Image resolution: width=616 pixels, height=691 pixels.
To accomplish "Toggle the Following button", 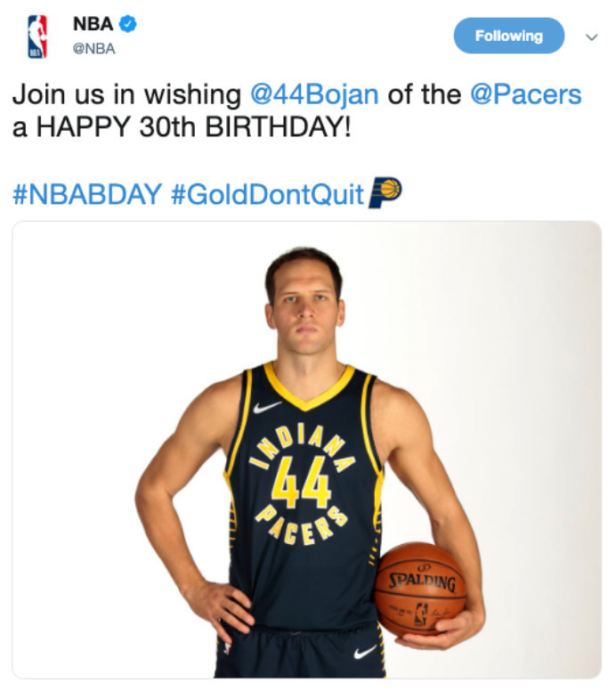I will click(x=508, y=37).
